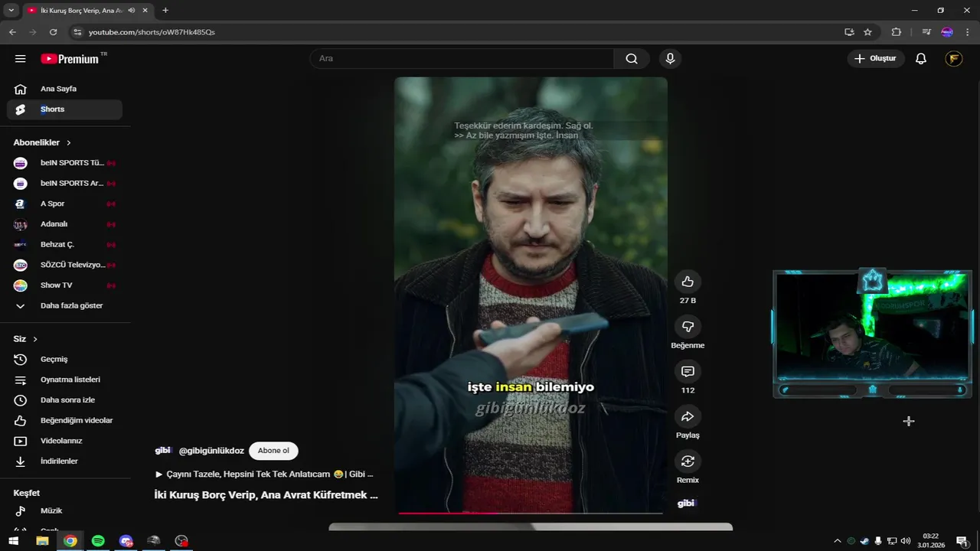Image resolution: width=980 pixels, height=551 pixels.
Task: Open the account avatar menu
Action: (953, 59)
